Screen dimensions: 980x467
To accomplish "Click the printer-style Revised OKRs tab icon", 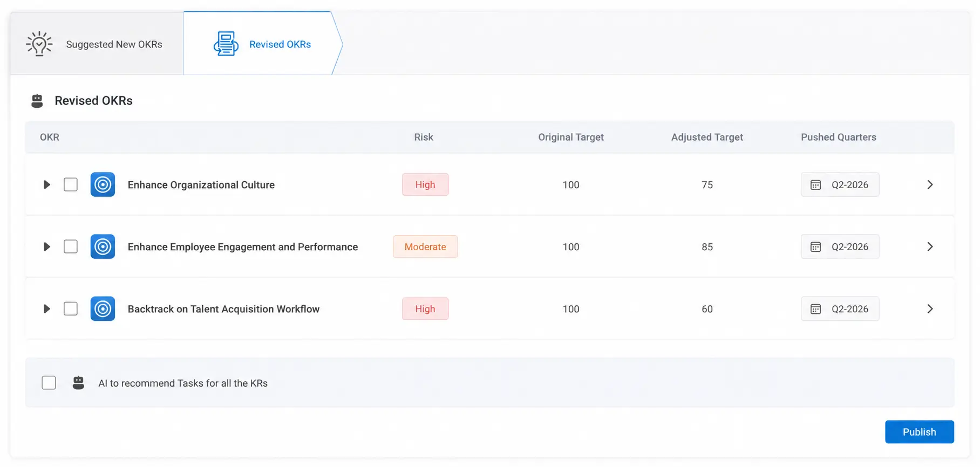I will [226, 44].
